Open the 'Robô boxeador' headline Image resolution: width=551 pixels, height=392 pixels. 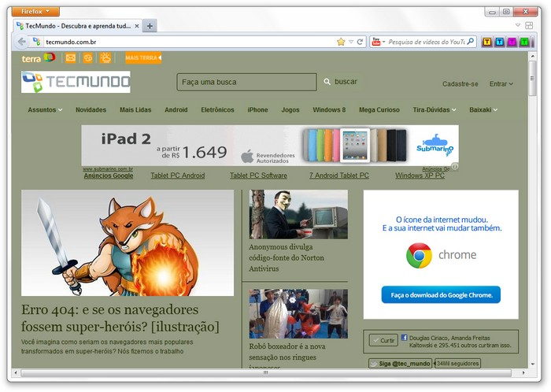point(287,355)
